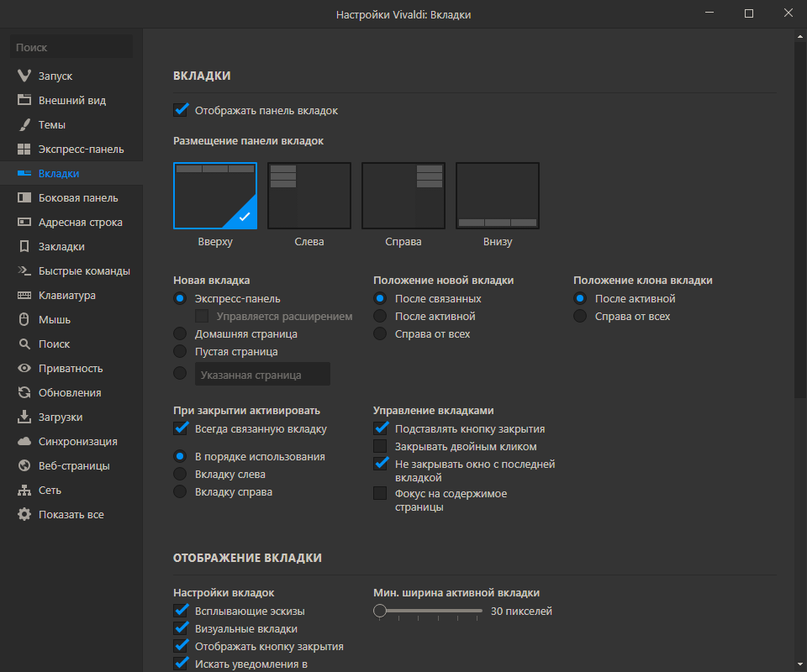This screenshot has width=807, height=672.
Task: Toggle Отображать панель вкладок checkbox
Action: 180,110
